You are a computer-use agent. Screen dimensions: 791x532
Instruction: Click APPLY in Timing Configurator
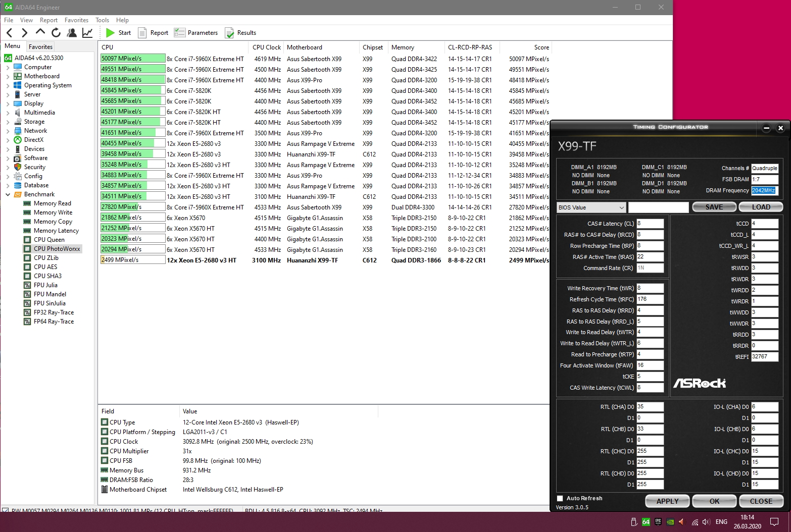pos(667,501)
